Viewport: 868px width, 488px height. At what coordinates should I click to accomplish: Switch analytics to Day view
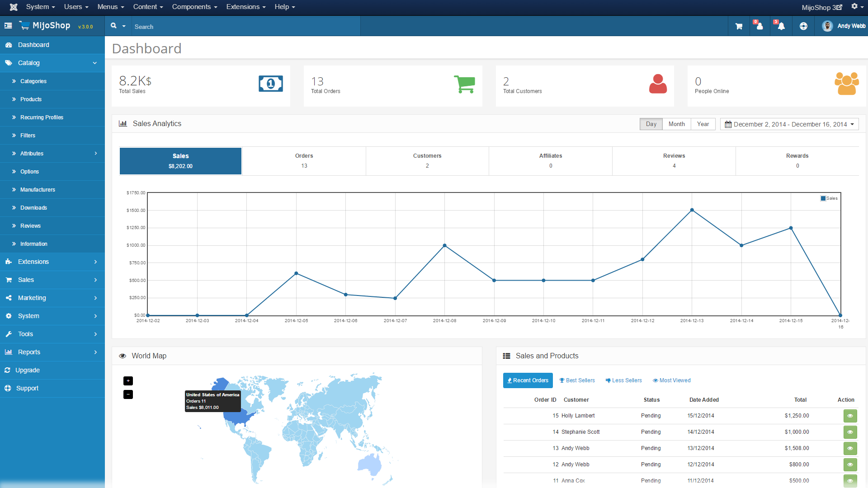651,124
